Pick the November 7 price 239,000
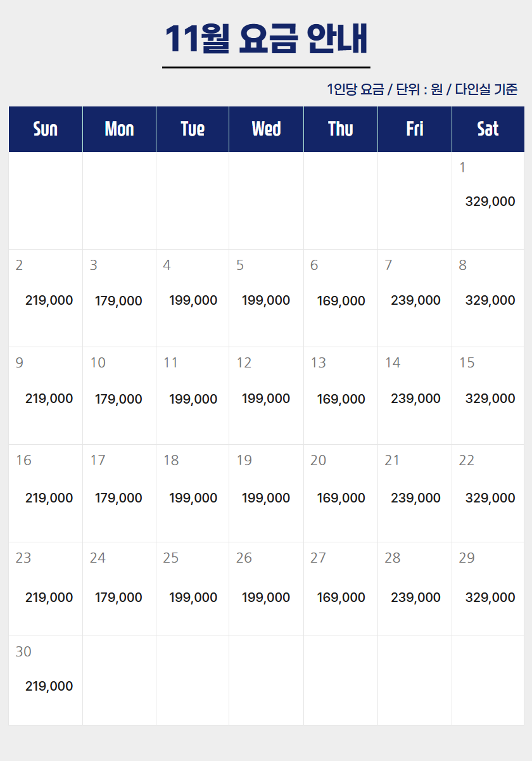This screenshot has width=532, height=761. 415,300
